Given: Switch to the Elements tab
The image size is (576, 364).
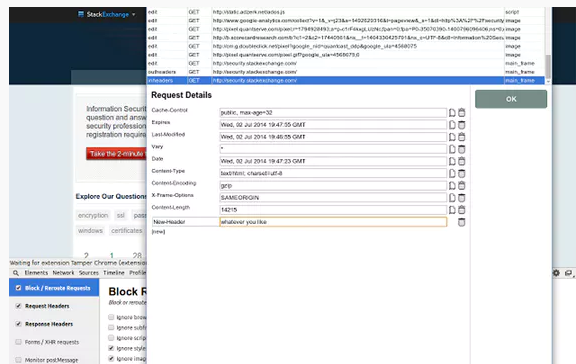Looking at the screenshot, I should 36,273.
